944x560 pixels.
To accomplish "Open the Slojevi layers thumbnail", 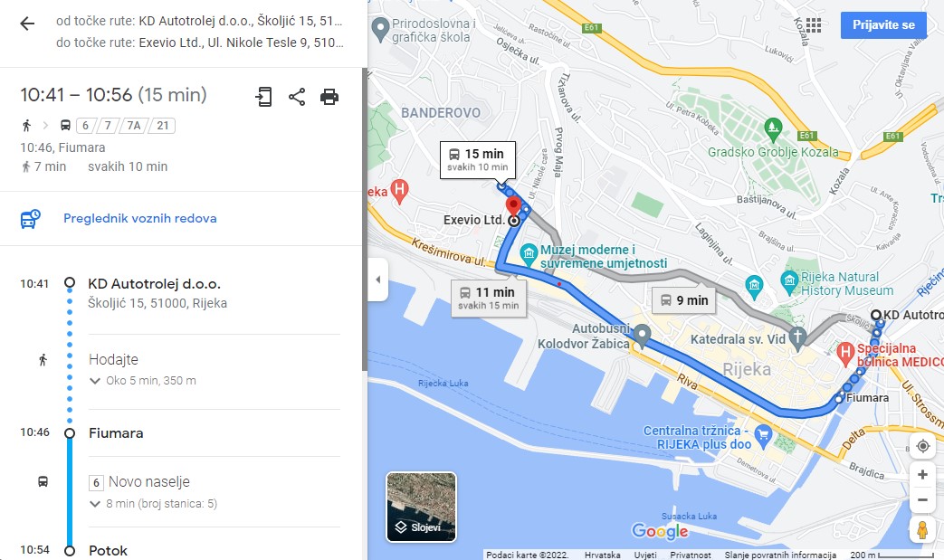I will (x=421, y=507).
